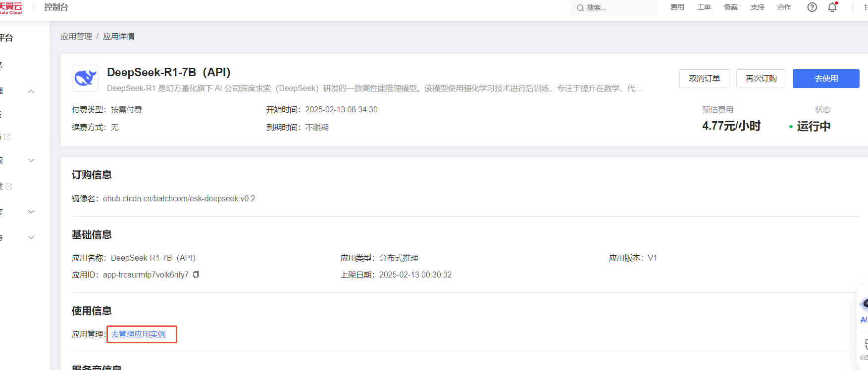This screenshot has height=370, width=868.
Task: Copy the application ID with the copy icon
Action: point(196,275)
